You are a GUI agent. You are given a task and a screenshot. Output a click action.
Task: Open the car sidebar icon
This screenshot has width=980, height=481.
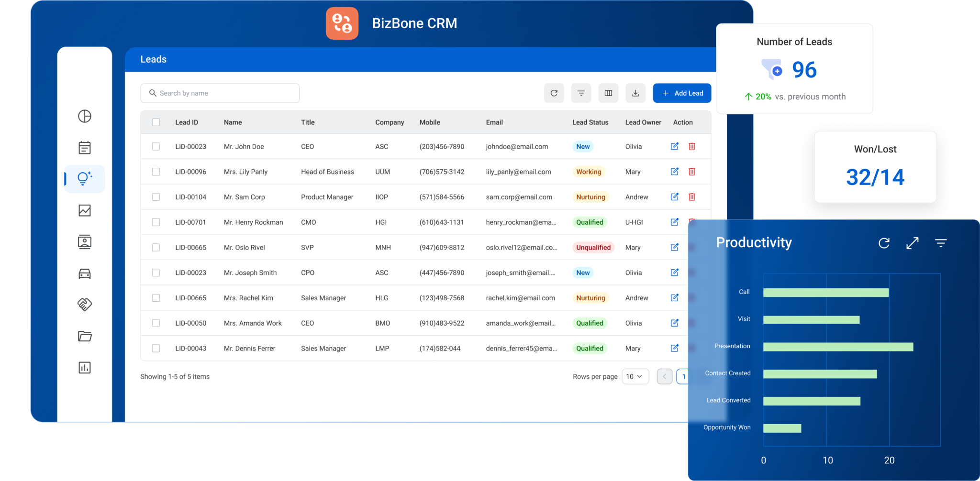[85, 273]
